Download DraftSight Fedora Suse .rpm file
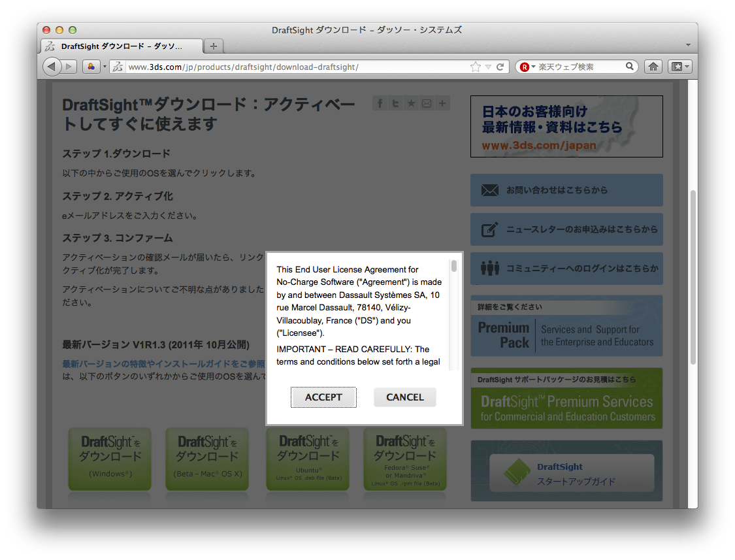735x560 pixels. click(x=405, y=459)
